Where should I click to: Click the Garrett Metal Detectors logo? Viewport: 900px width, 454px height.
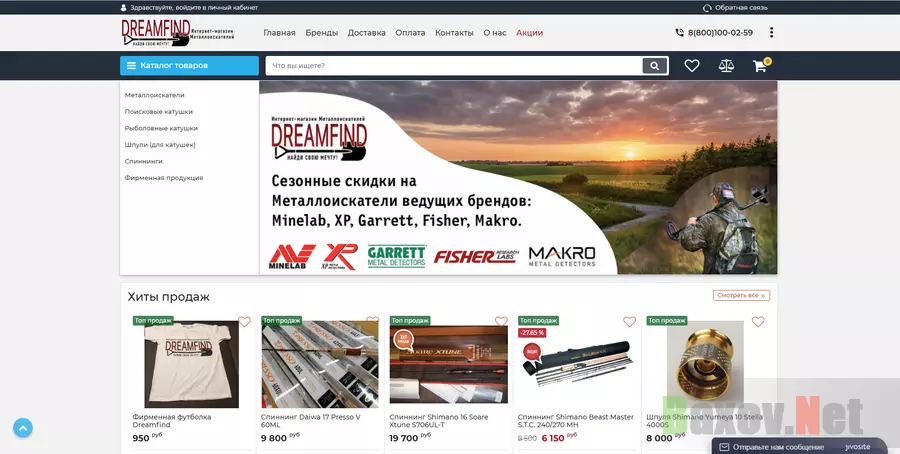pyautogui.click(x=397, y=257)
